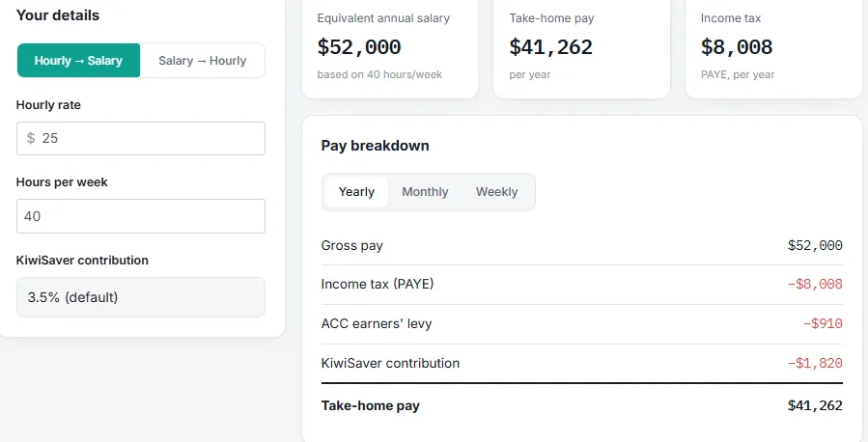
Task: Open the KiwiSaver contribution dropdown
Action: click(x=141, y=297)
